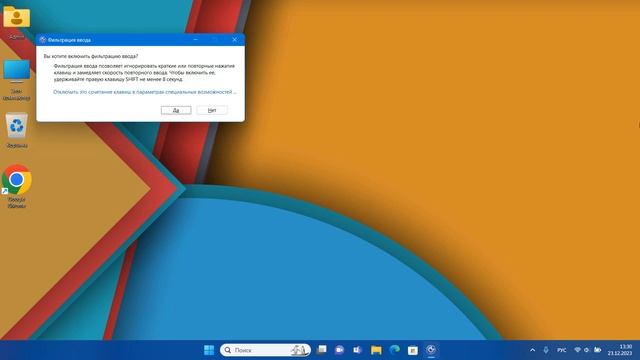Screen dimensions: 640x360
Task: Open network quick settings via Wi-Fi icon
Action: (577, 350)
